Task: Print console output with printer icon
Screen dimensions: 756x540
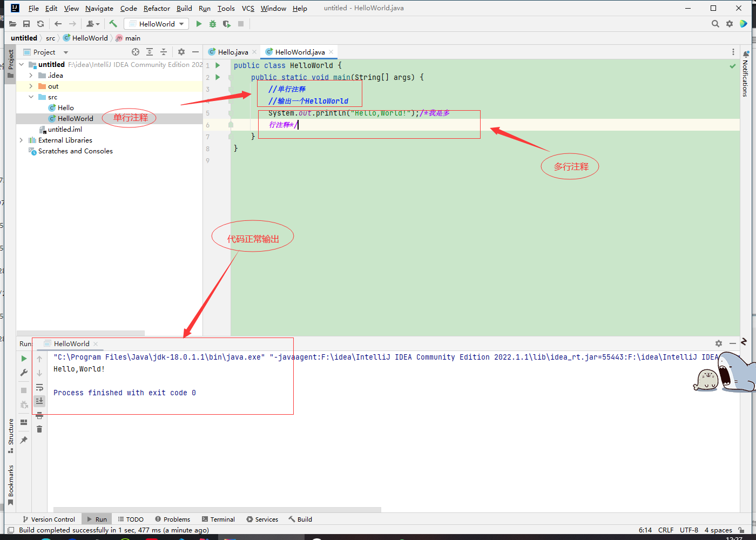Action: click(39, 415)
